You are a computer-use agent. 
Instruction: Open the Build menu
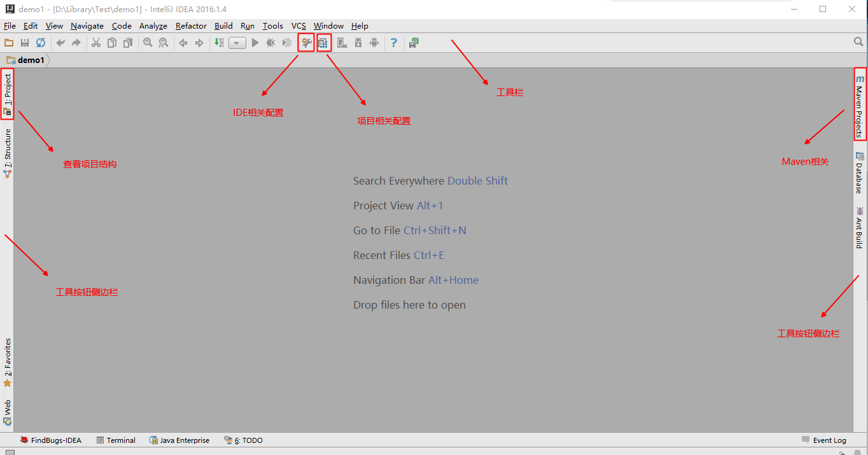[x=223, y=26]
